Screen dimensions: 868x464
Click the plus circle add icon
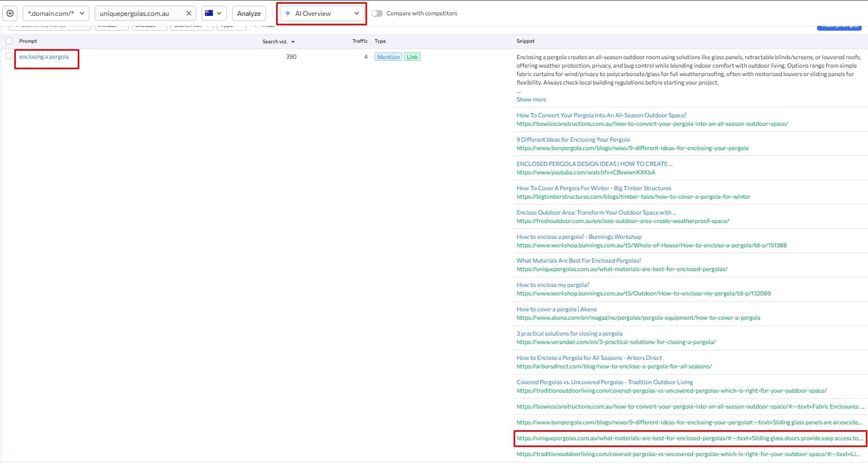click(x=10, y=13)
